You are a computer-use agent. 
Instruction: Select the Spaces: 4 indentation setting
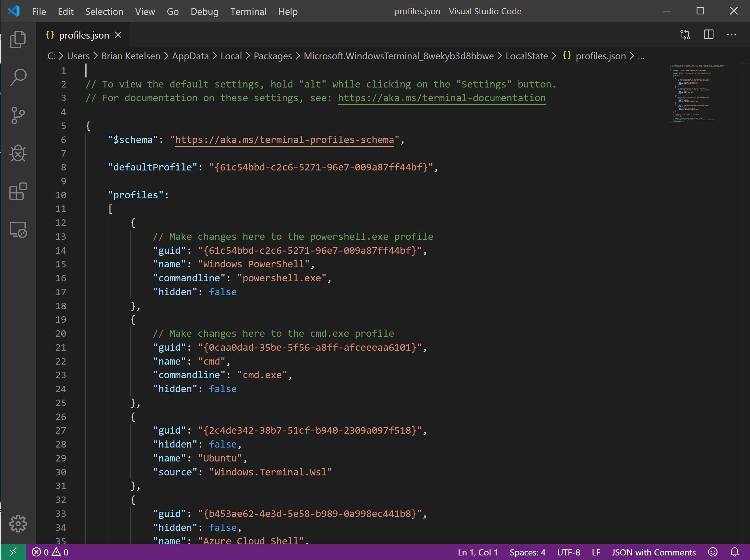(x=527, y=552)
